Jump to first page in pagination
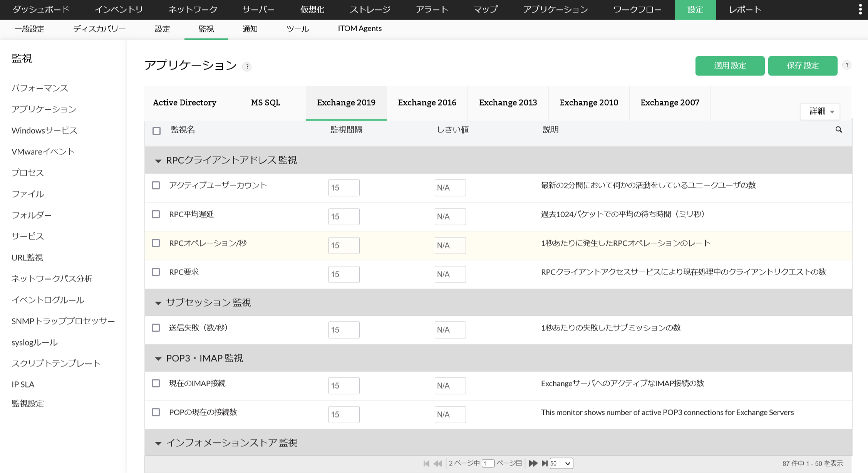 click(426, 463)
